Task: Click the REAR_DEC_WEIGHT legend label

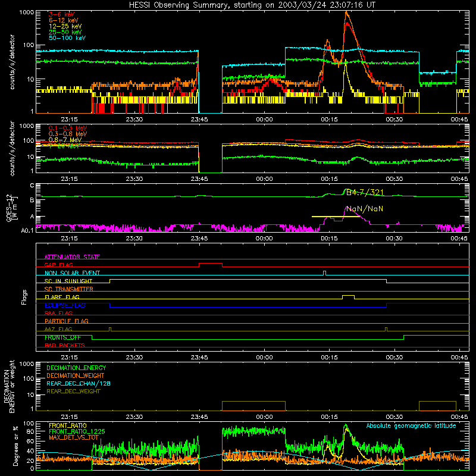Action: [73, 392]
